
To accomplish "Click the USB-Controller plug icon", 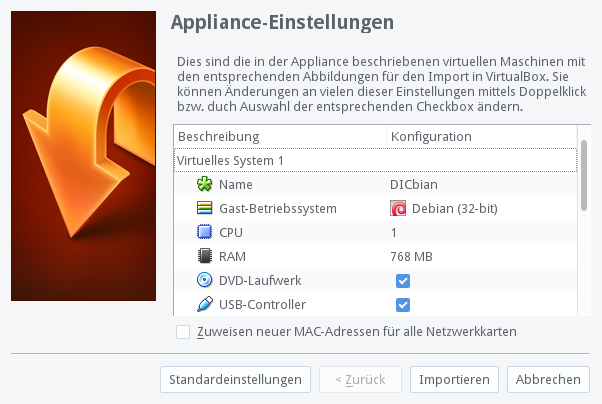I will (x=205, y=304).
